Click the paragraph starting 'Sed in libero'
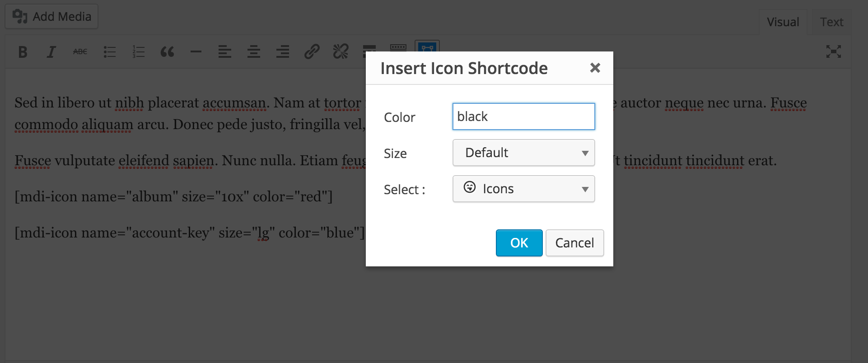The image size is (868, 363). pyautogui.click(x=190, y=114)
